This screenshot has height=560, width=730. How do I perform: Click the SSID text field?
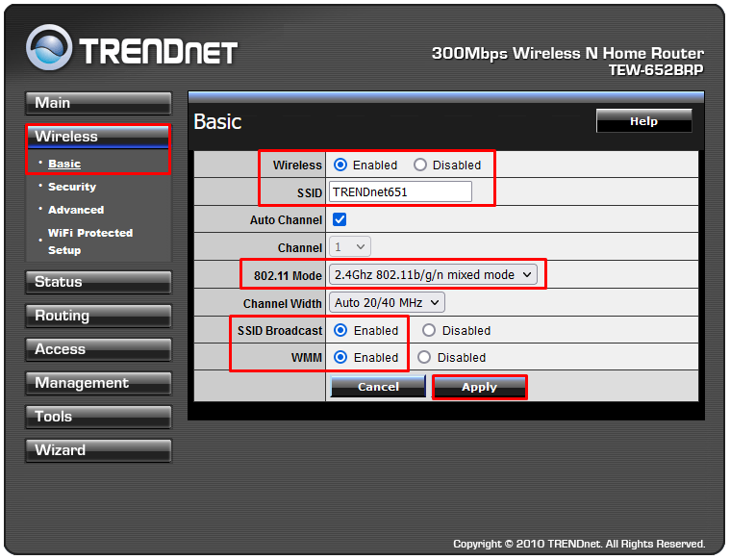(x=400, y=191)
